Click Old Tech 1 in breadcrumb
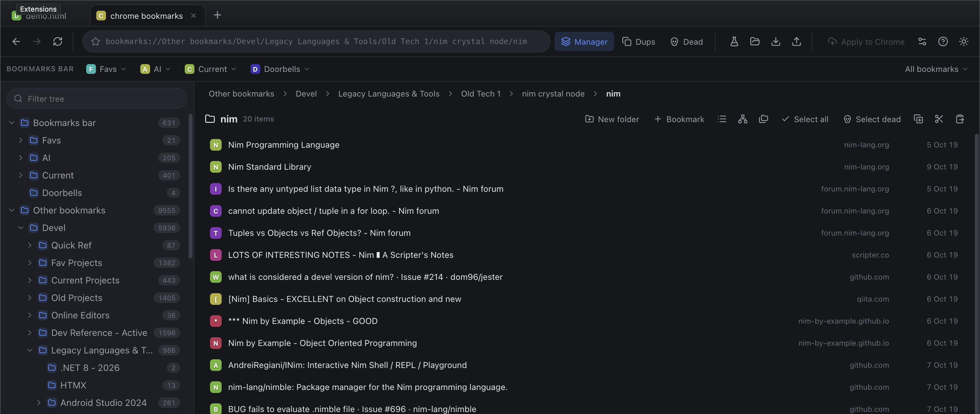 coord(481,94)
